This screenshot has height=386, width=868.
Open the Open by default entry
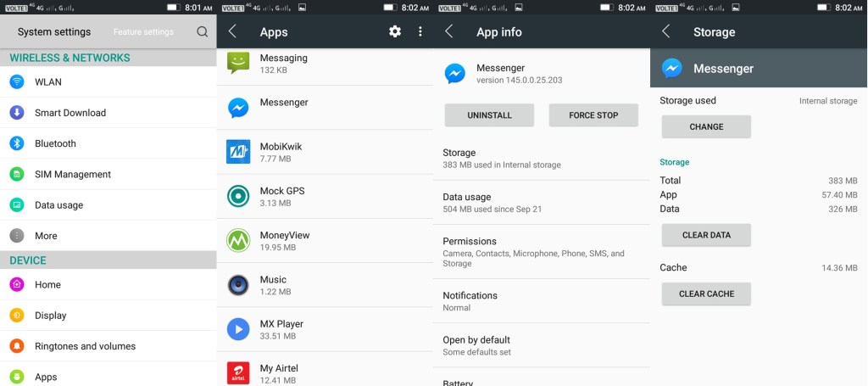tap(542, 345)
